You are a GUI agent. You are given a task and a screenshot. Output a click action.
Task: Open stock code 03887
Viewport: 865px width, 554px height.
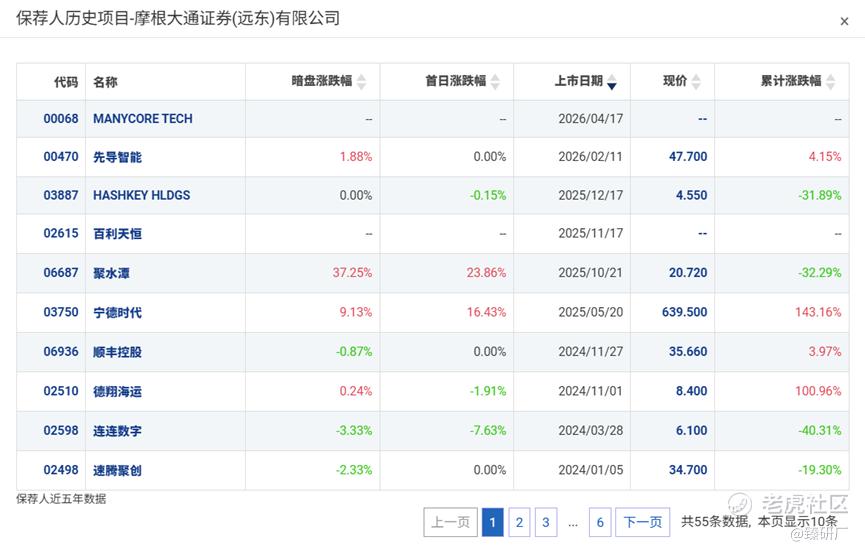pyautogui.click(x=61, y=195)
